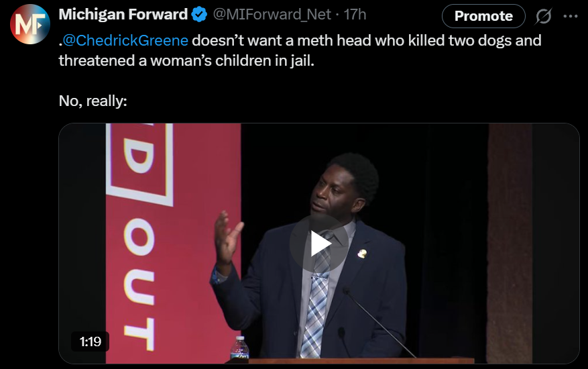Click the blue verified badge
The width and height of the screenshot is (588, 369).
click(199, 15)
